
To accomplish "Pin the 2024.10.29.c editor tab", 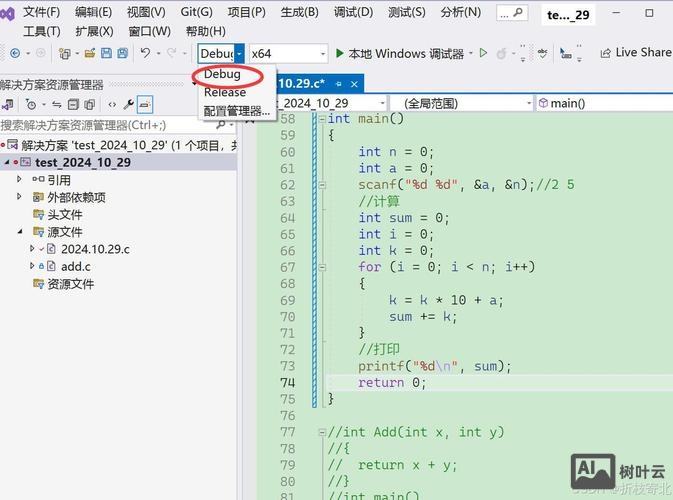I will [x=338, y=84].
